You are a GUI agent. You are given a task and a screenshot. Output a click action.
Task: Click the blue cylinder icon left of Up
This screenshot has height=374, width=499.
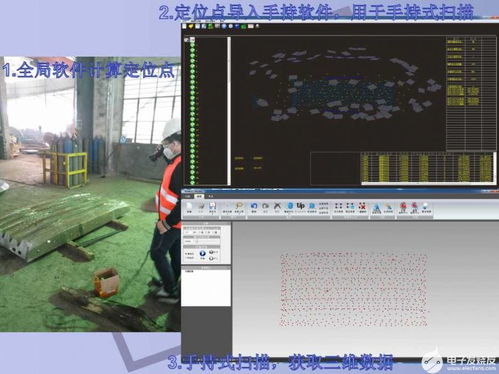290,206
